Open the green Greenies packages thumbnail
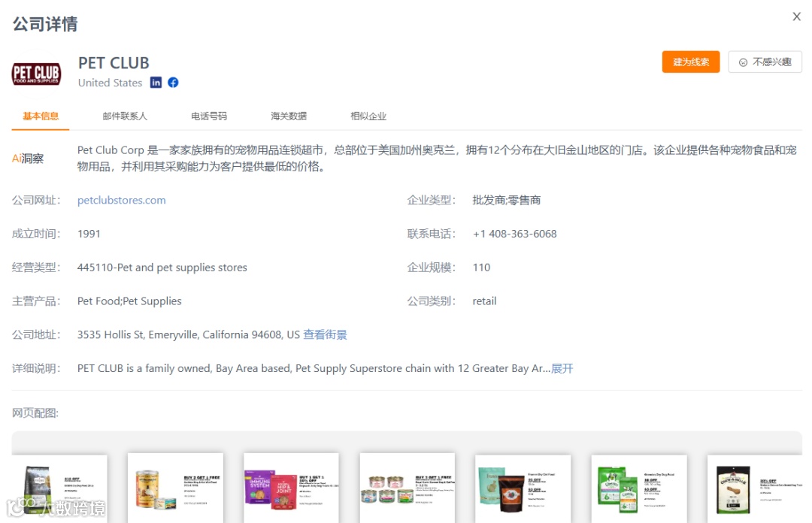The width and height of the screenshot is (812, 523). pos(639,488)
